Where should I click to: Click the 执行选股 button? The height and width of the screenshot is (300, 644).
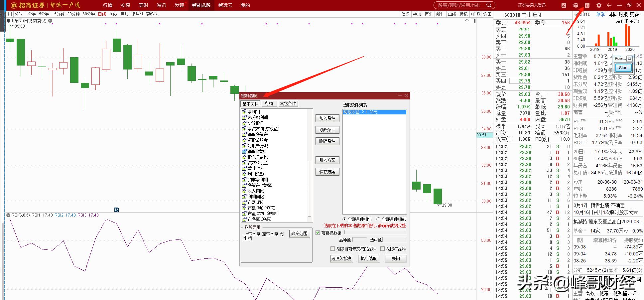(369, 258)
